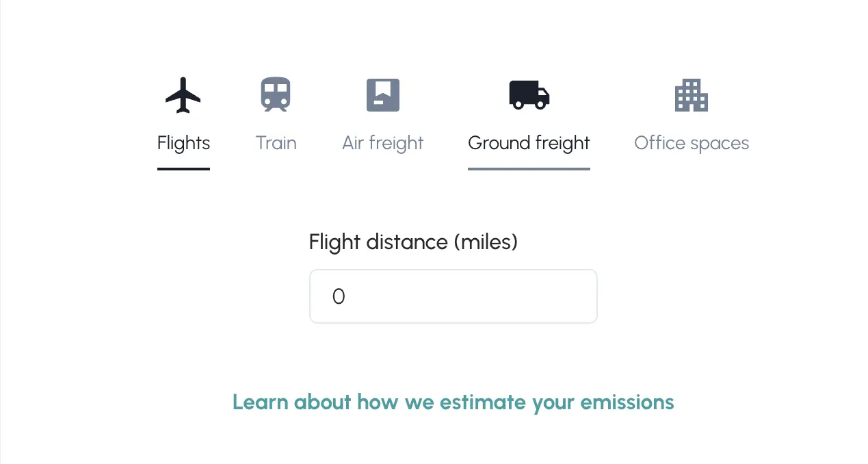The image size is (868, 464).
Task: Focus the Flight distance input field
Action: 453,296
